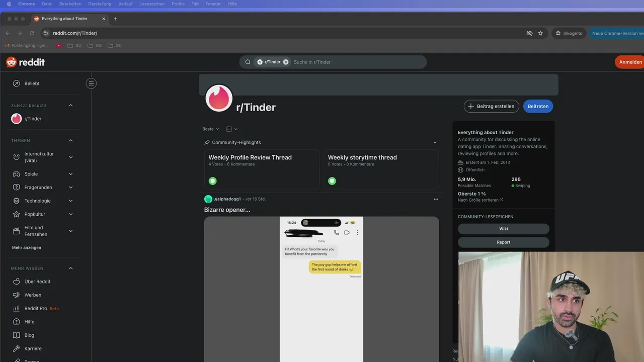Click the Technologie chip icon
Image resolution: width=644 pixels, height=362 pixels.
(x=16, y=201)
